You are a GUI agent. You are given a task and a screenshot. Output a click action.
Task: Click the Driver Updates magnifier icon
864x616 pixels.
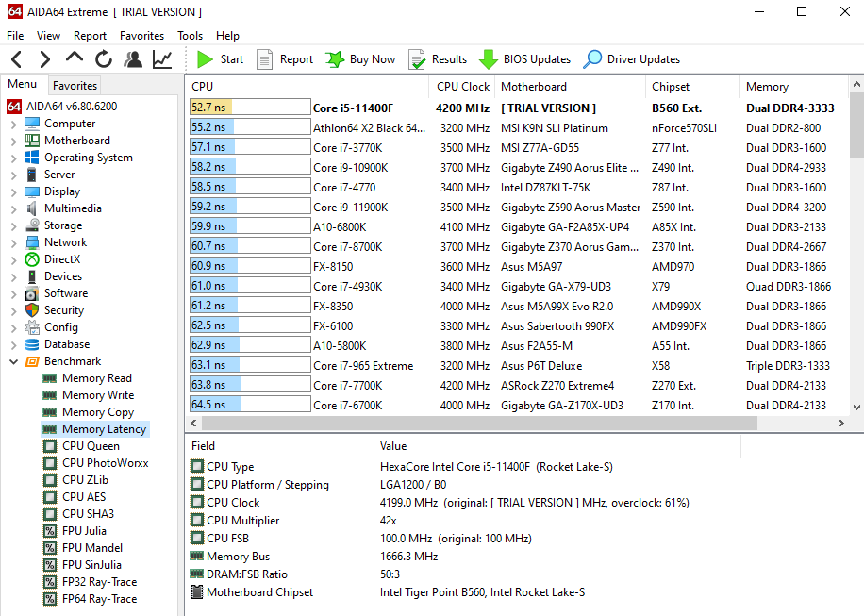592,58
